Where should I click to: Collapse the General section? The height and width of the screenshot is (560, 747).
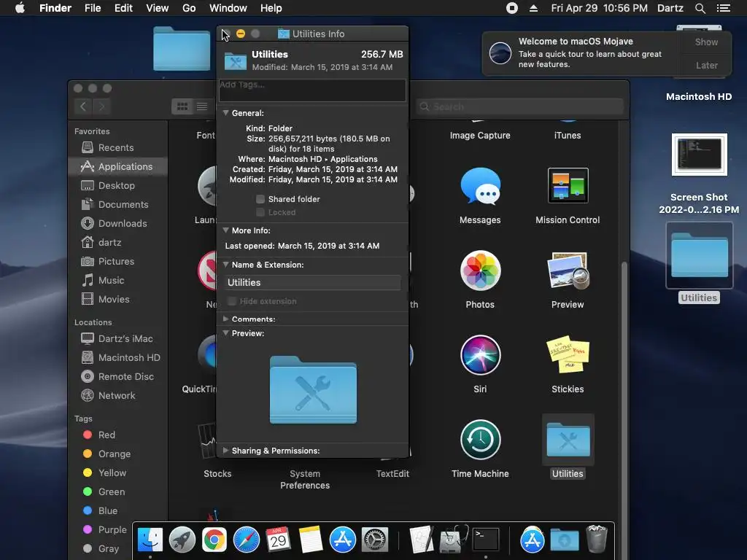coord(226,113)
